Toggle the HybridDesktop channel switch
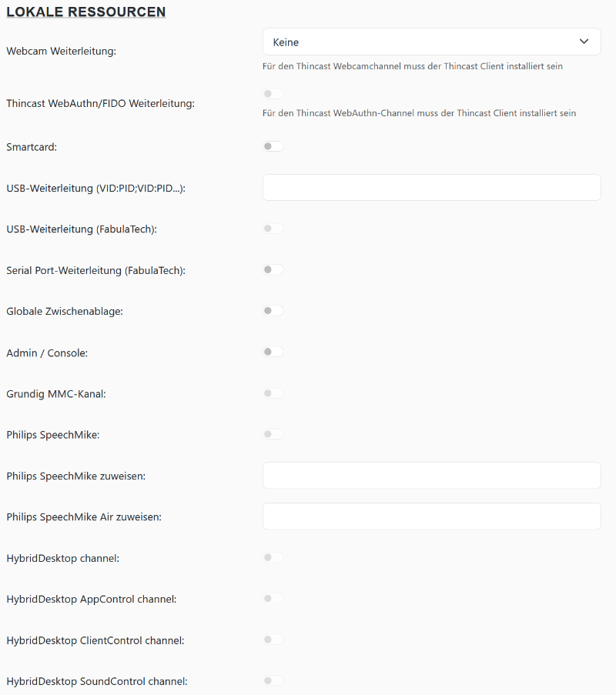The image size is (616, 695). [x=273, y=557]
